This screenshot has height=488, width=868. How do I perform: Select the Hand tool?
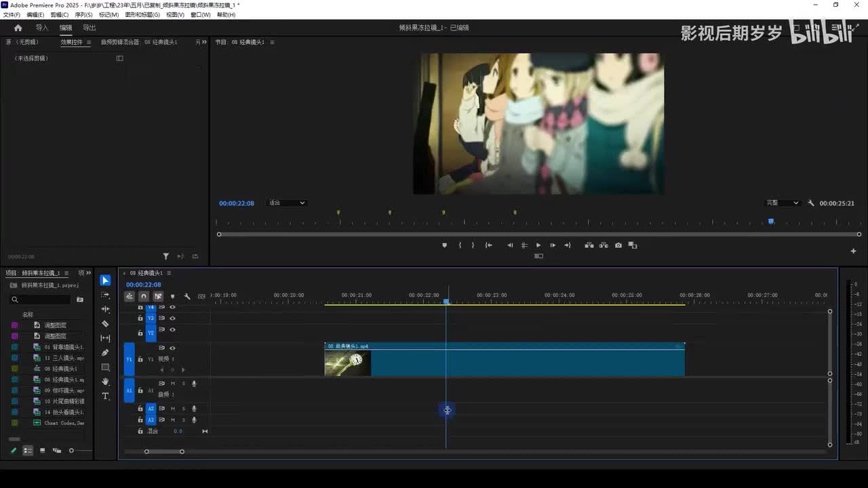pos(105,382)
